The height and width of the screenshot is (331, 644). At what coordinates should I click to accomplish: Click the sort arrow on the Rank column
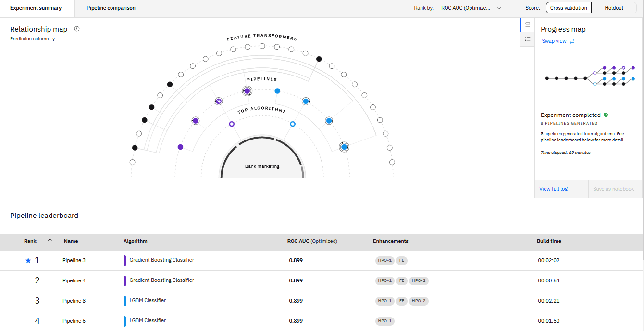(x=50, y=241)
